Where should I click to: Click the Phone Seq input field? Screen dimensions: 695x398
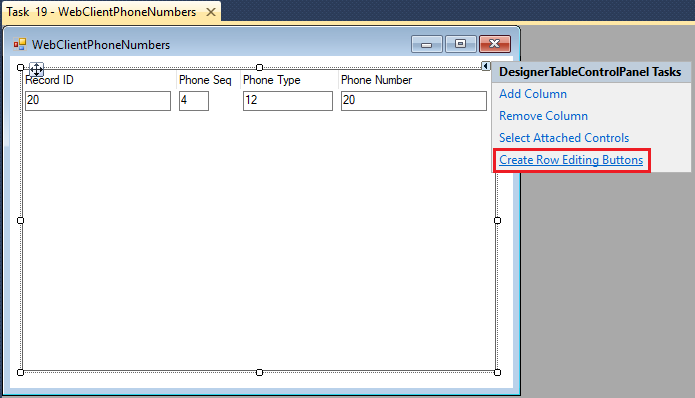tap(194, 101)
